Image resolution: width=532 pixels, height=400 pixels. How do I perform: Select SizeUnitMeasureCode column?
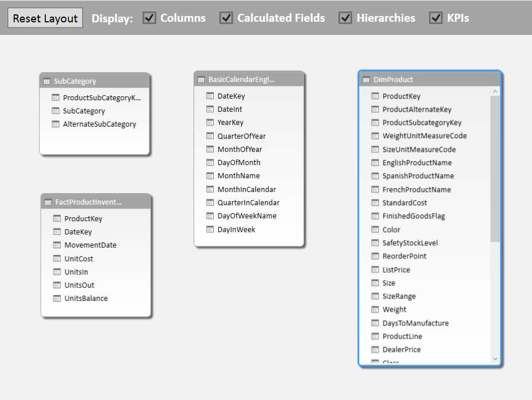(419, 150)
